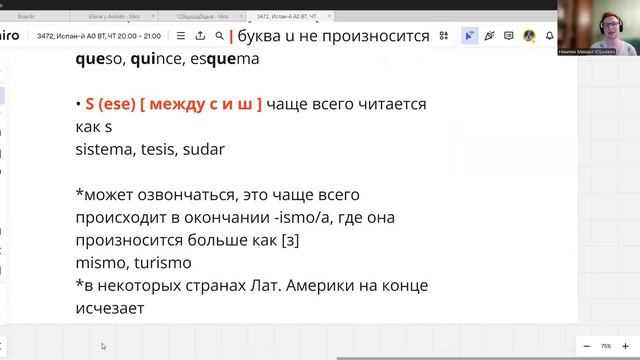The width and height of the screenshot is (640, 360).
Task: Click the word 'исчезает'
Action: (x=110, y=308)
